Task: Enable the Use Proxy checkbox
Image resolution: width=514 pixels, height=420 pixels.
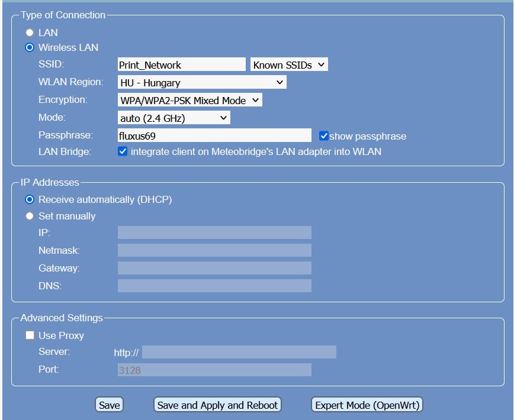Action: click(x=30, y=335)
